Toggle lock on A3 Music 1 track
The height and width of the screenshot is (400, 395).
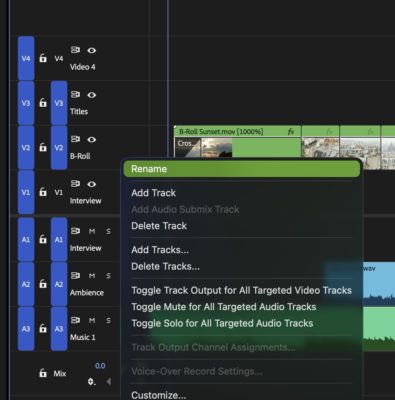coord(43,329)
